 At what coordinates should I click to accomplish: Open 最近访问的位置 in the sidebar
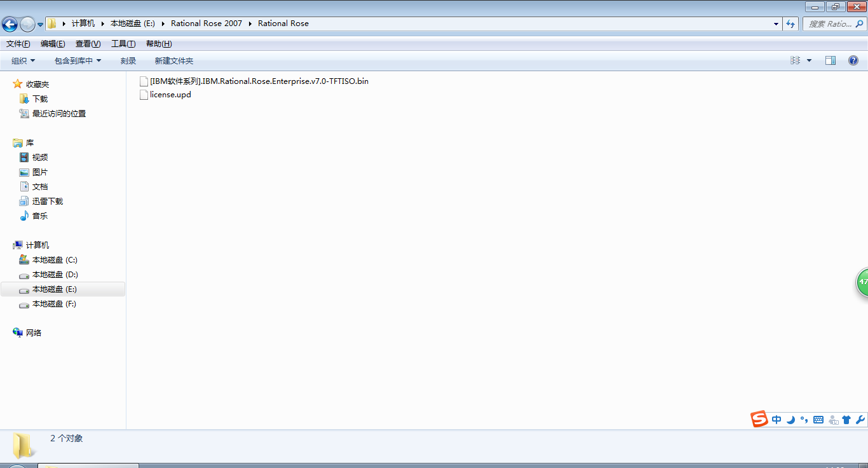(x=59, y=113)
